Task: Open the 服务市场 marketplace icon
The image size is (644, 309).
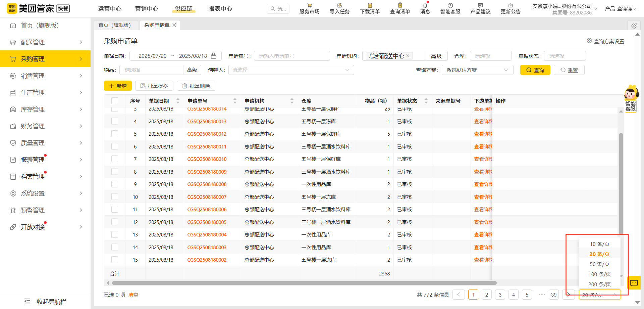Action: tap(309, 8)
